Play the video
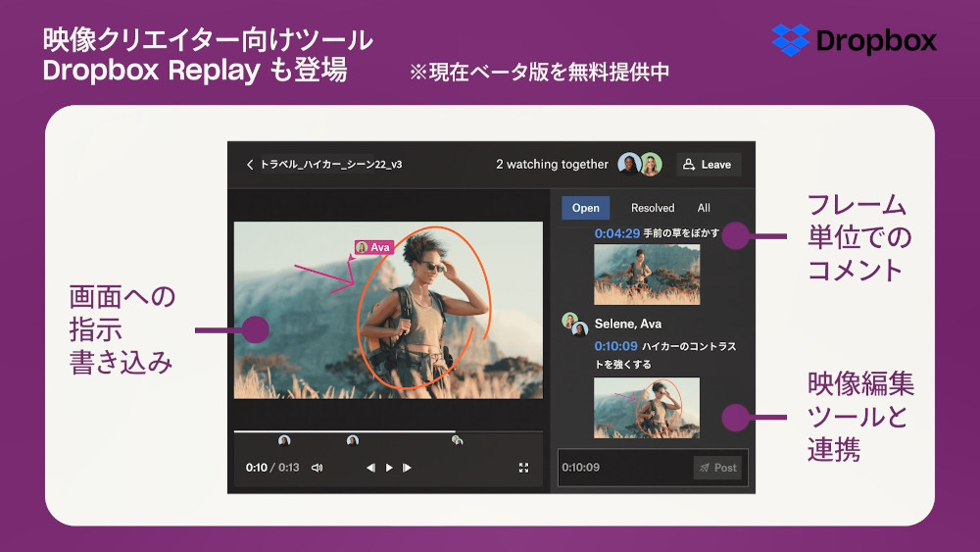 pyautogui.click(x=389, y=468)
